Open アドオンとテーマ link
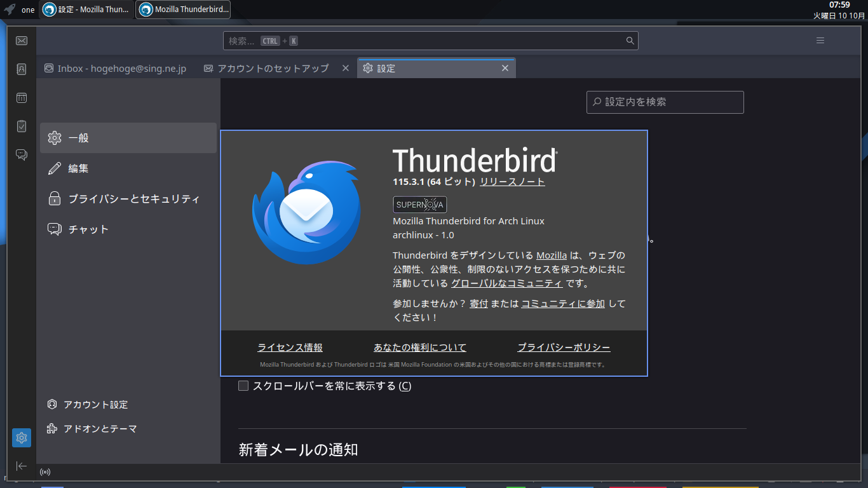This screenshot has height=488, width=868. point(92,429)
